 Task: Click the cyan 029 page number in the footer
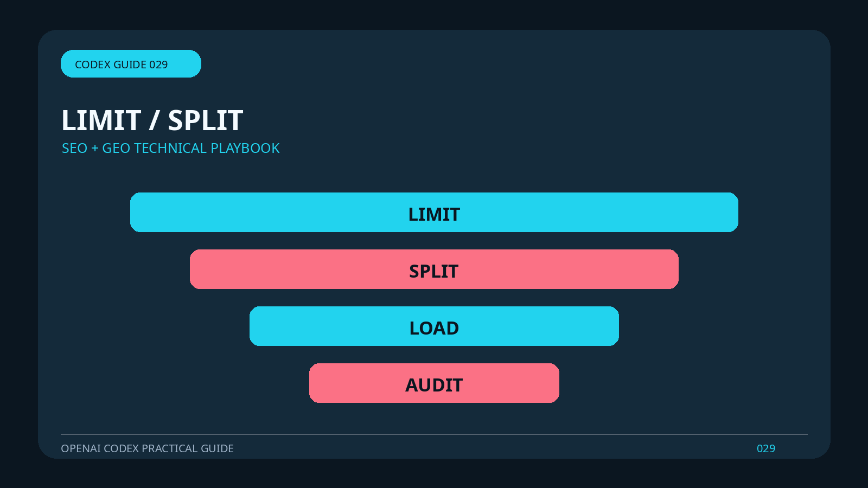tap(765, 448)
